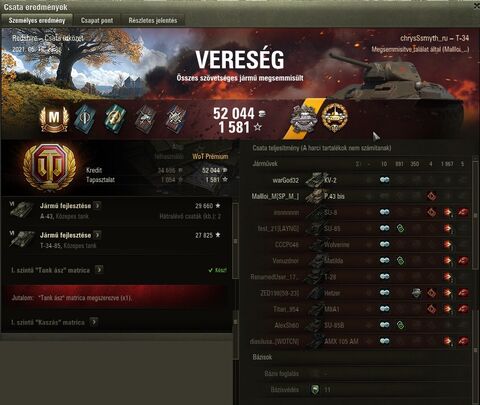Click the A-43 tank icon

pos(22,210)
